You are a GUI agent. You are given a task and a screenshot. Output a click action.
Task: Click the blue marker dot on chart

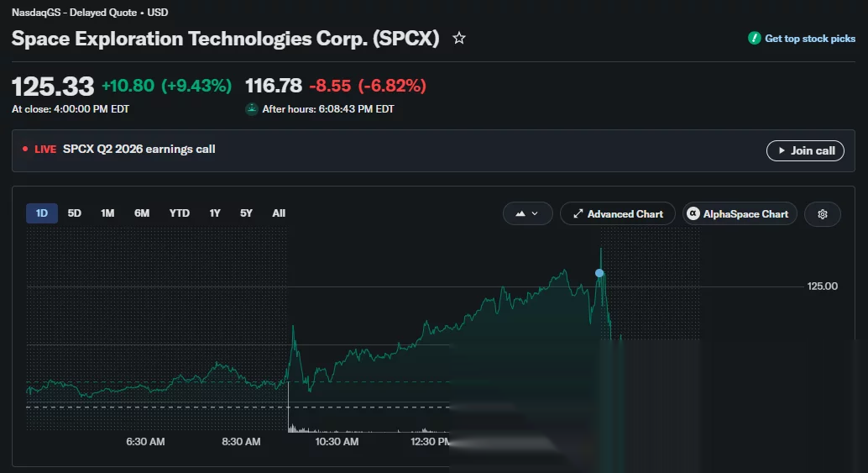(x=599, y=273)
